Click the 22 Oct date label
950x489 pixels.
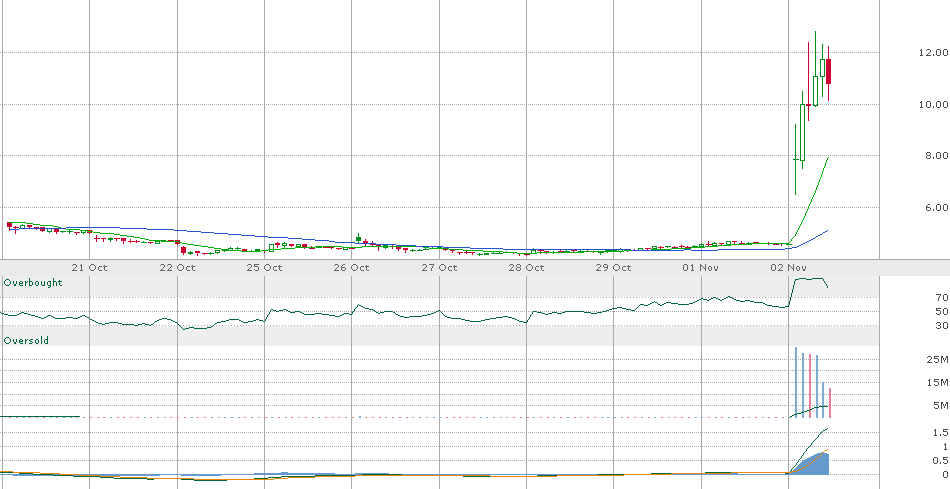click(x=177, y=267)
